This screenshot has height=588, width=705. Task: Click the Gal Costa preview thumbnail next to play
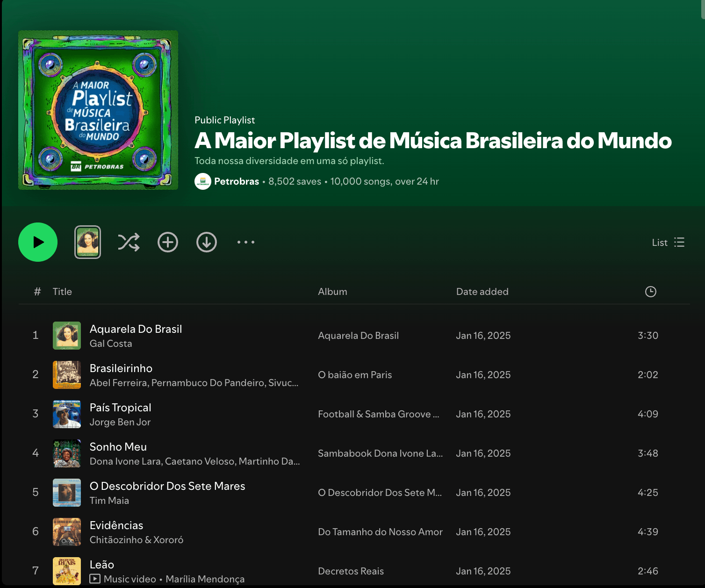click(87, 242)
